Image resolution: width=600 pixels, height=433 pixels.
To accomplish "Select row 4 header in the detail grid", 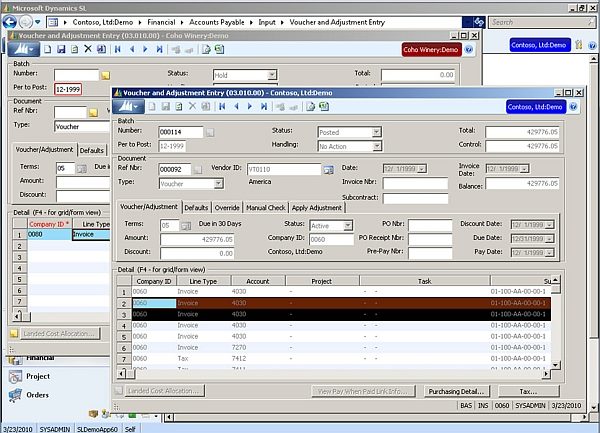I will tap(122, 325).
